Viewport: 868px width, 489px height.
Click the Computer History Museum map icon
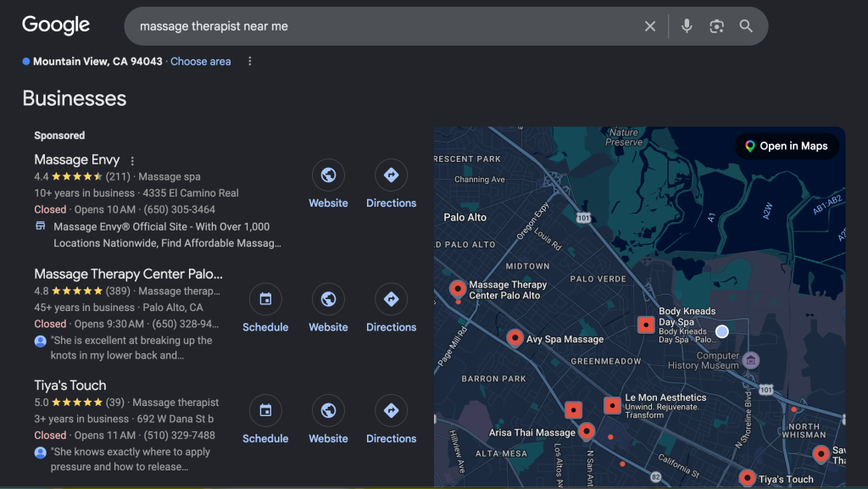(x=751, y=361)
